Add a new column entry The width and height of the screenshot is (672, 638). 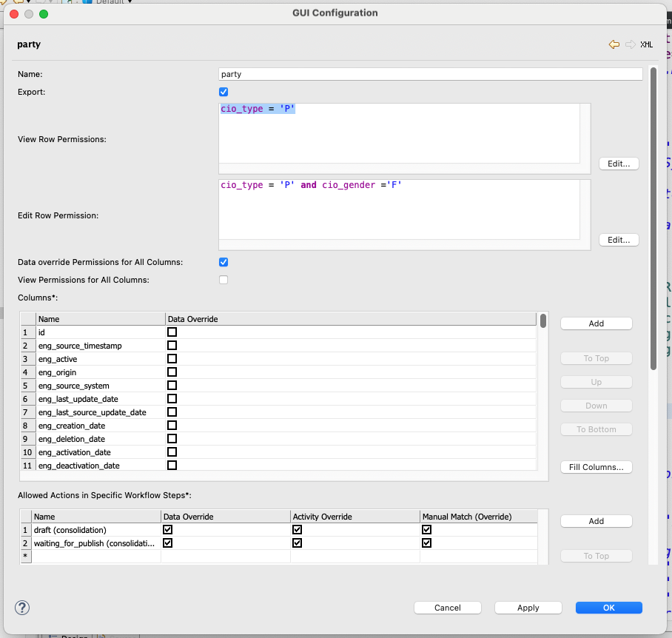[596, 323]
